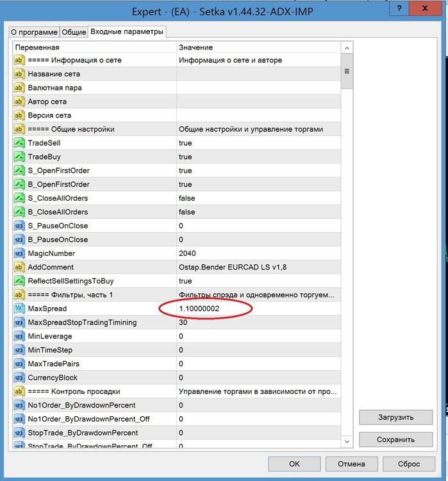Click the Сброс reset button
448x481 pixels.
409,464
